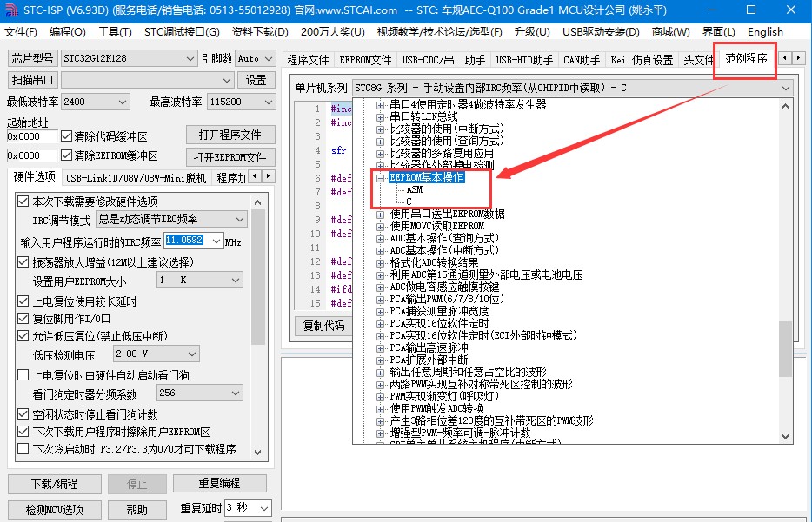Click 打开EEPROM文件 button
The height and width of the screenshot is (522, 812).
pyautogui.click(x=230, y=157)
